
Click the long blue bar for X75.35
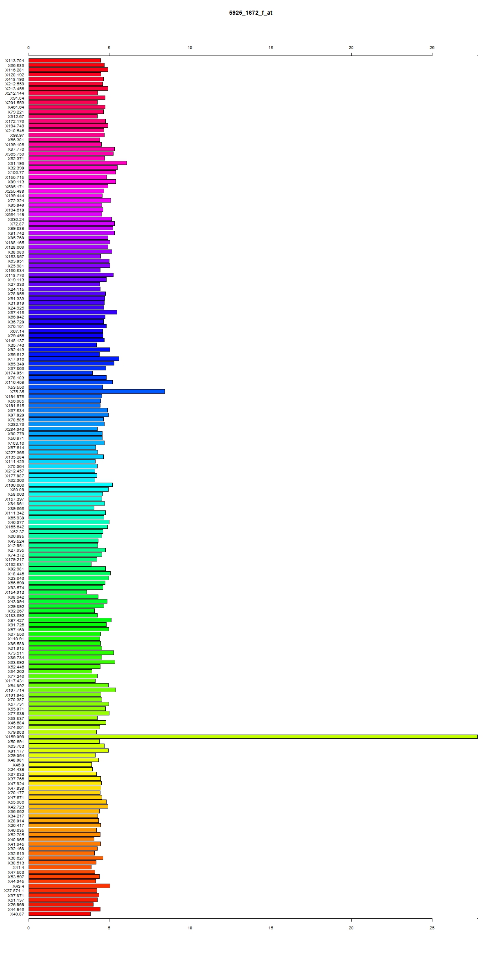click(x=97, y=391)
